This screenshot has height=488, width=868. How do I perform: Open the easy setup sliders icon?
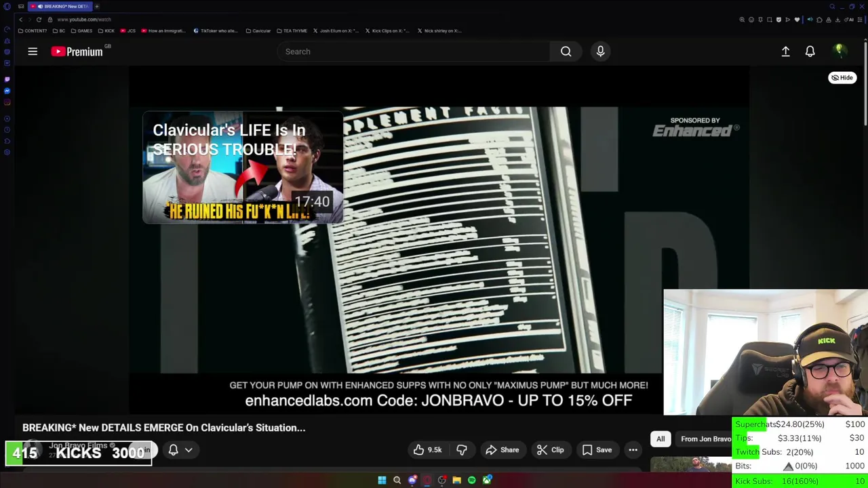[x=860, y=20]
